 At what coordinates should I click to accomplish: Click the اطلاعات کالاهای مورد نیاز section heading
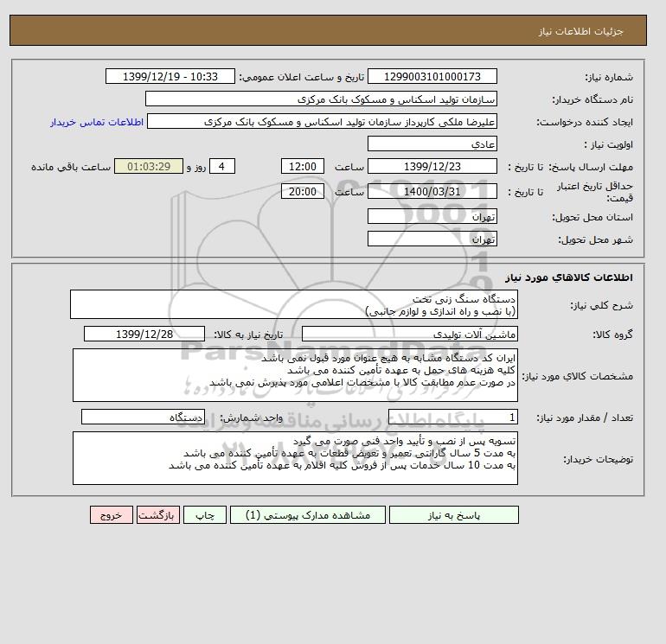(569, 277)
